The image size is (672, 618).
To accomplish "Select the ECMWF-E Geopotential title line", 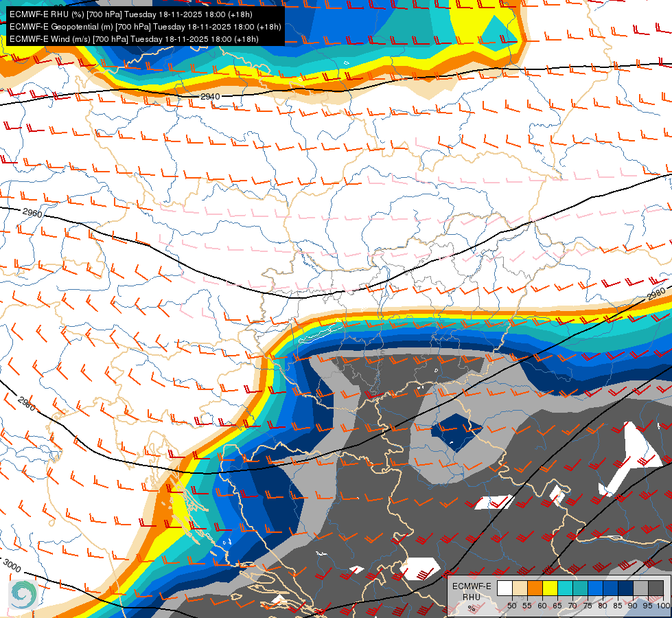I will (x=146, y=27).
